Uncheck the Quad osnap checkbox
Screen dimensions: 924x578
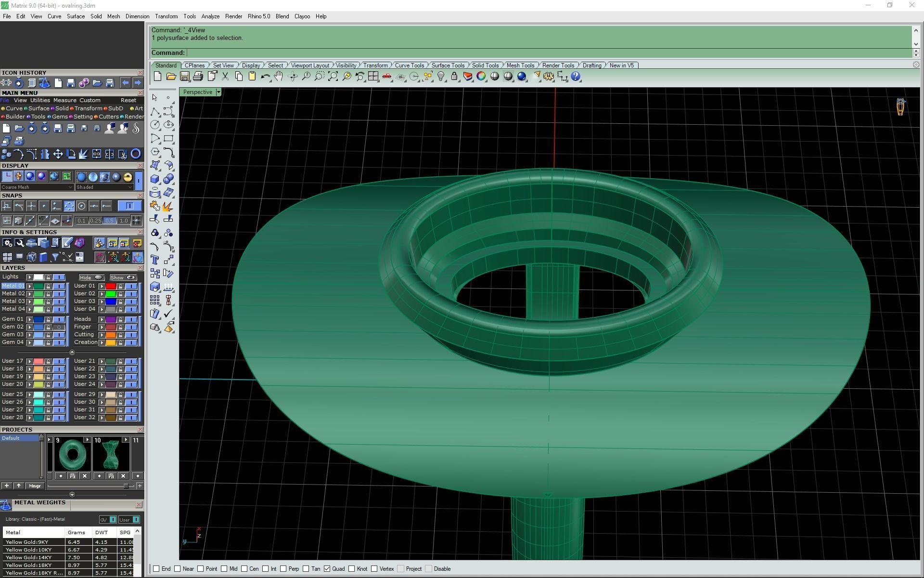[x=327, y=569]
